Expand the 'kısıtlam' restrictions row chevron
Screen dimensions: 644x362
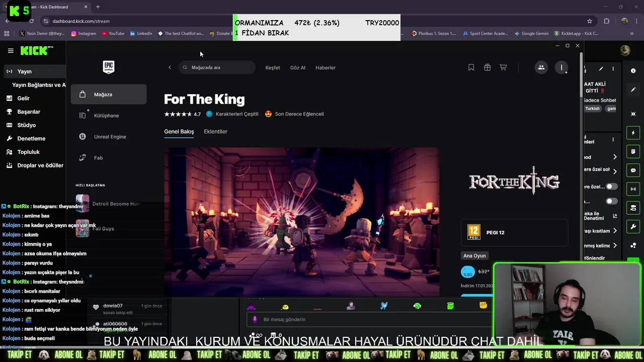[x=614, y=231]
